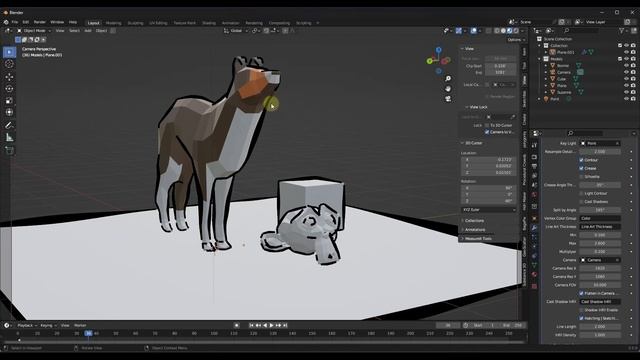Screen dimensions: 640x360
Task: Select the Annotate tool
Action: pos(9,125)
